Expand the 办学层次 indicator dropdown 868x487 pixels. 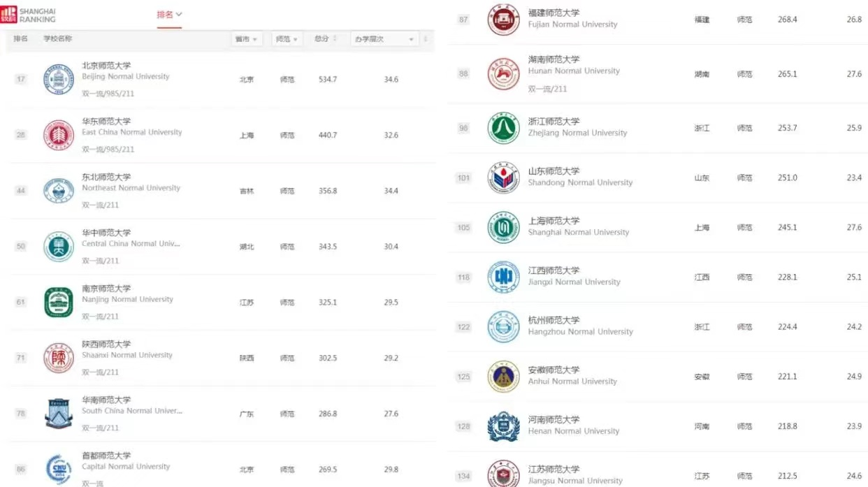384,39
